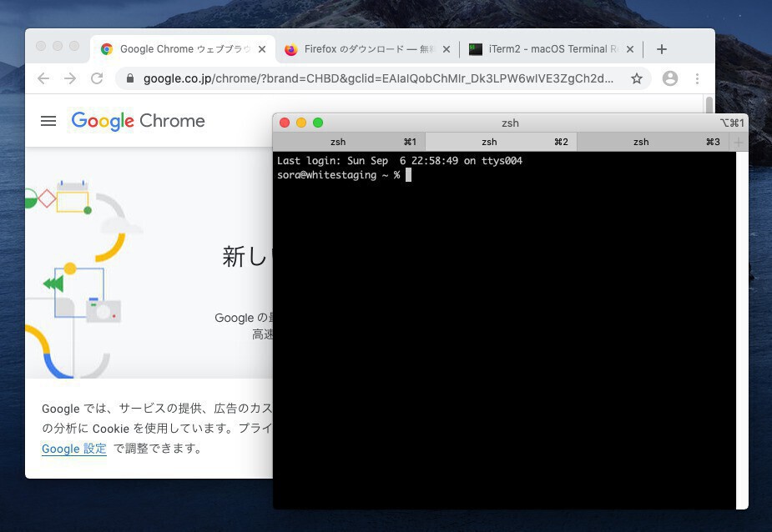Click the Chrome favicon on first tab
This screenshot has width=772, height=532.
[x=106, y=49]
